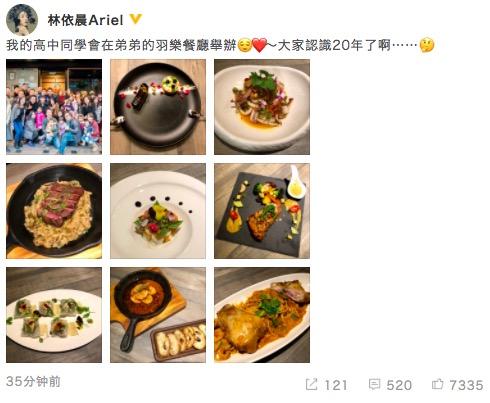Click the 520 comment count
The image size is (490, 403).
(x=399, y=385)
